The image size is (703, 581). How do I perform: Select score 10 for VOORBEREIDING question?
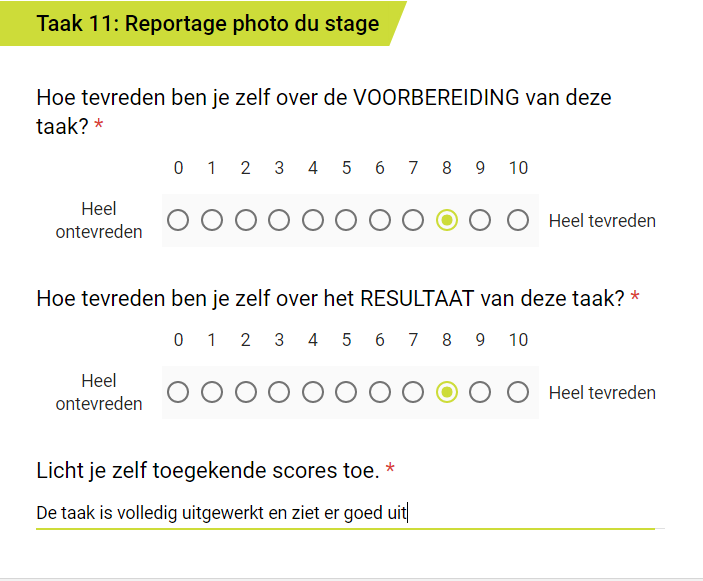tap(517, 220)
